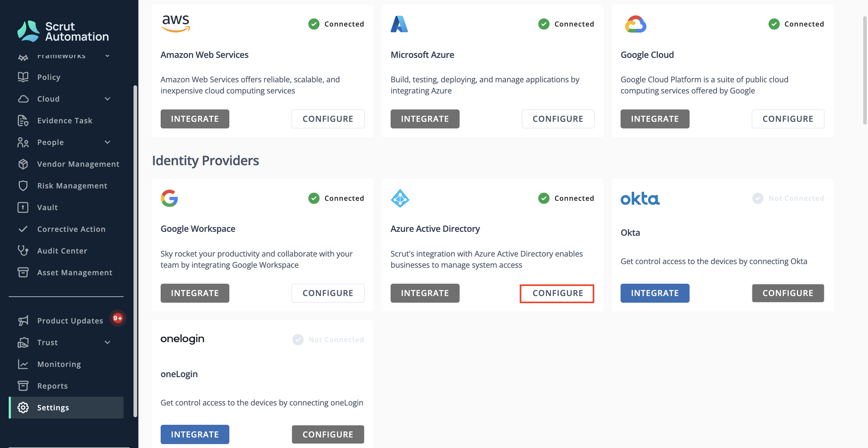Click CONFIGURE for oneLogin
This screenshot has height=448, width=868.
click(328, 434)
